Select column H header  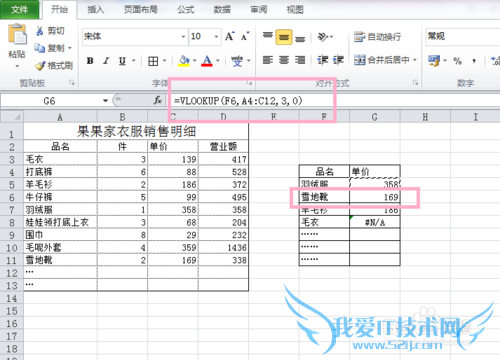point(425,117)
